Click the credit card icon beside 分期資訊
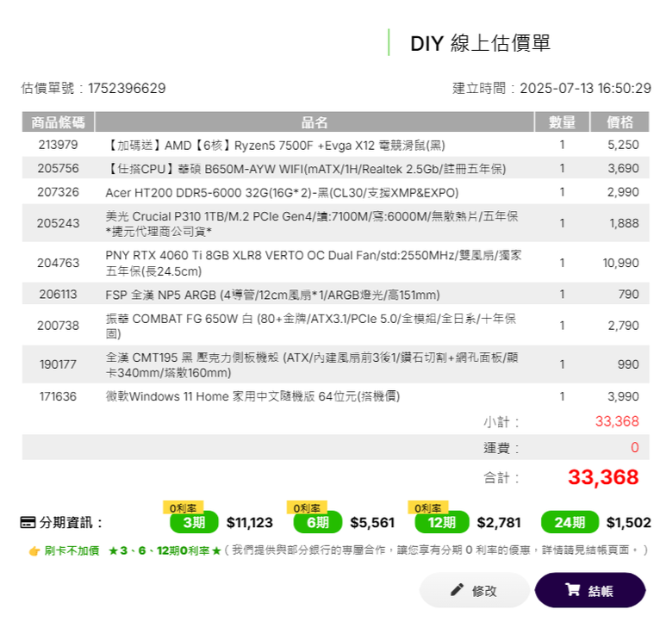This screenshot has height=628, width=672. [28, 523]
